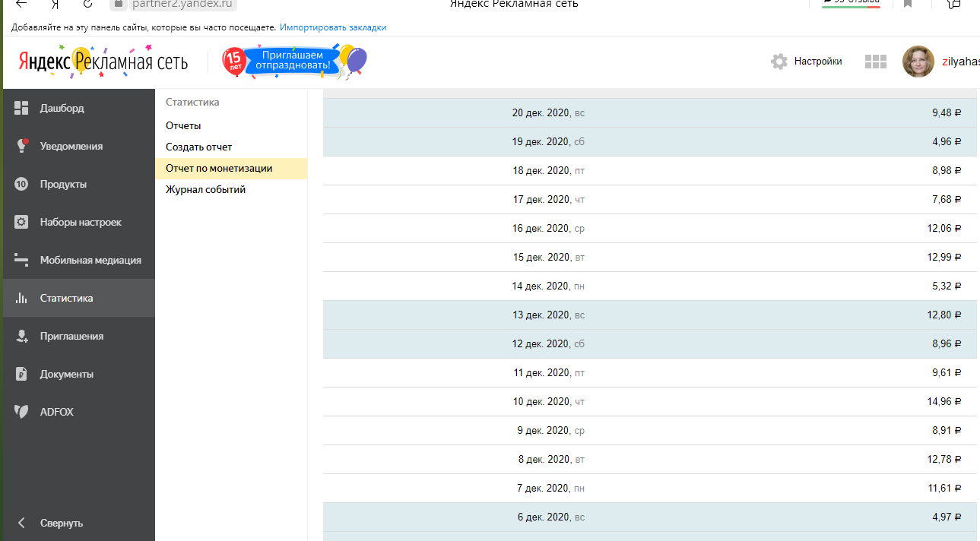Click the Дашборд grid icon in sidebar
This screenshot has height=541, width=980.
click(x=21, y=108)
